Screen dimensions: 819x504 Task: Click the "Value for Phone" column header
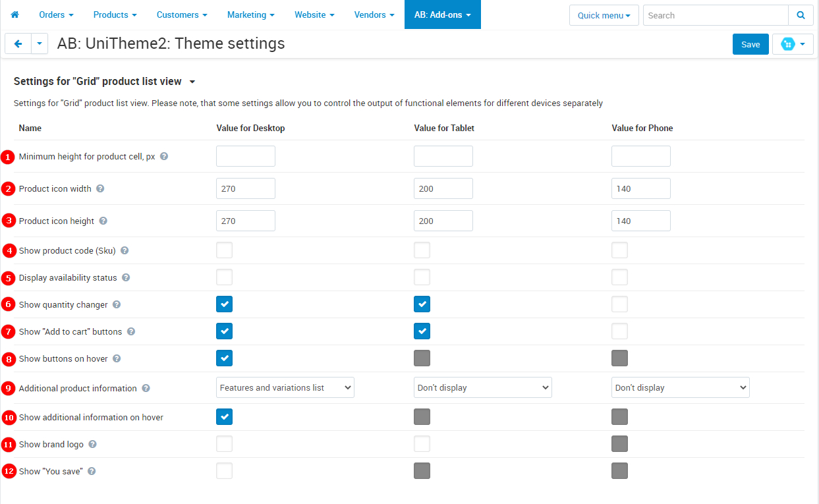pos(642,128)
